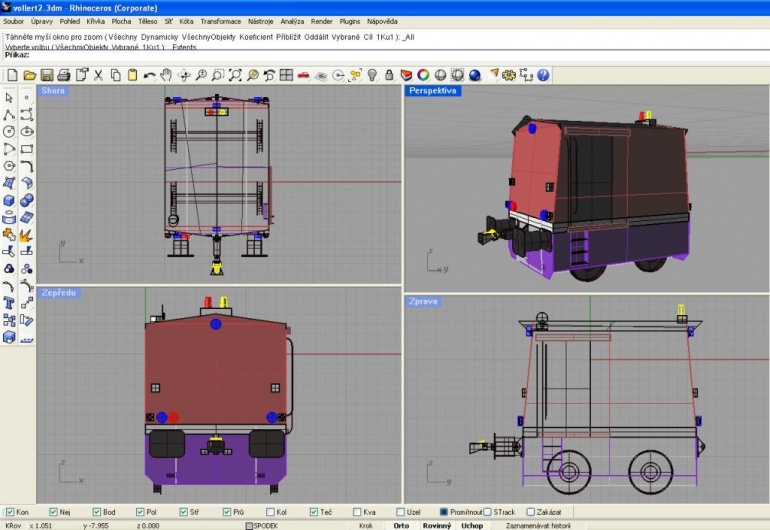This screenshot has height=530, width=770.
Task: Open the Nápověda menu
Action: click(x=382, y=22)
